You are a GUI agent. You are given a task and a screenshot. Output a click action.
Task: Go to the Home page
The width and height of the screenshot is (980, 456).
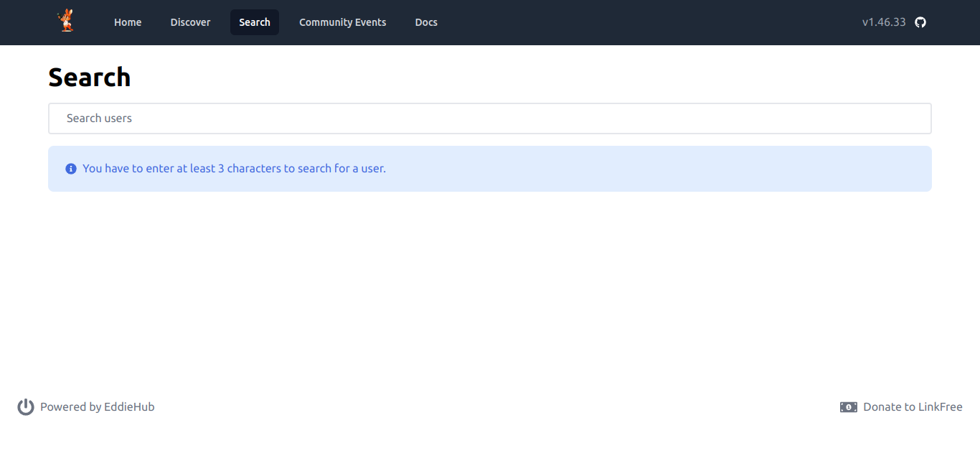[128, 22]
